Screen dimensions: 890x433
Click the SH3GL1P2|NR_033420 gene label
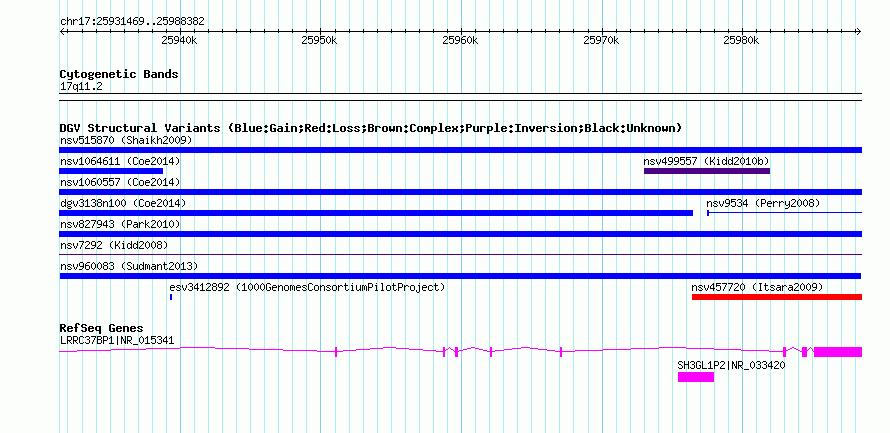point(732,365)
